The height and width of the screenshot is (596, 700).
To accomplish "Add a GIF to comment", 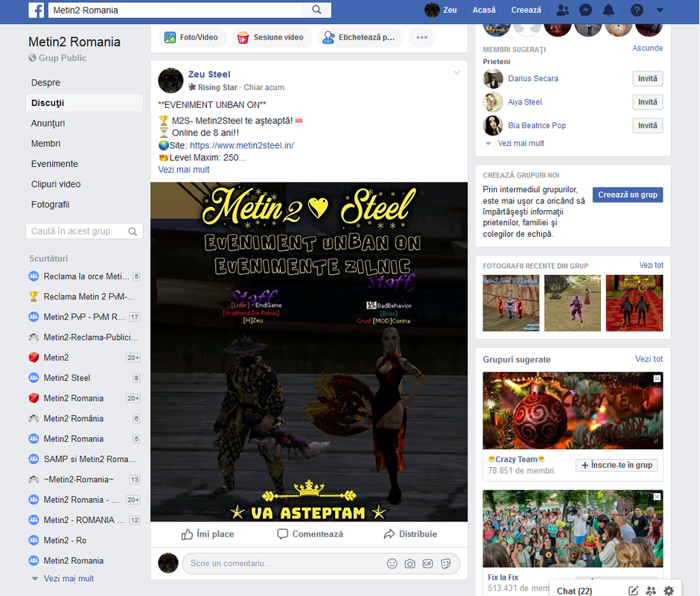I will click(x=427, y=564).
